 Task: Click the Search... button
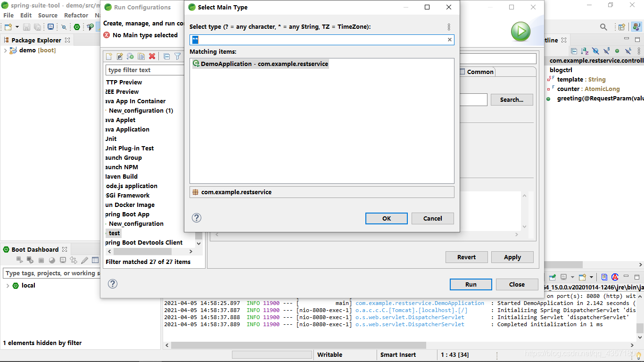point(512,99)
